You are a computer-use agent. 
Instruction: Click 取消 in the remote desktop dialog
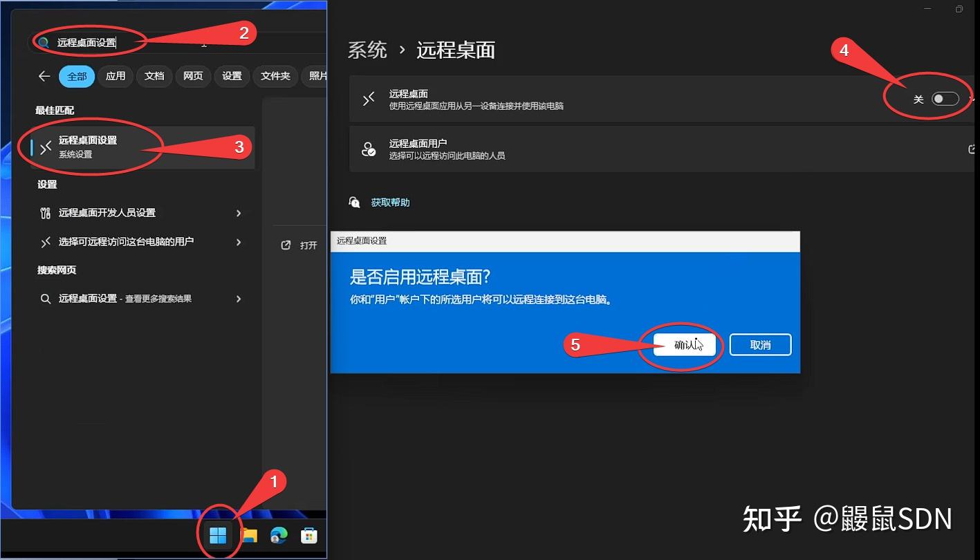coord(761,344)
